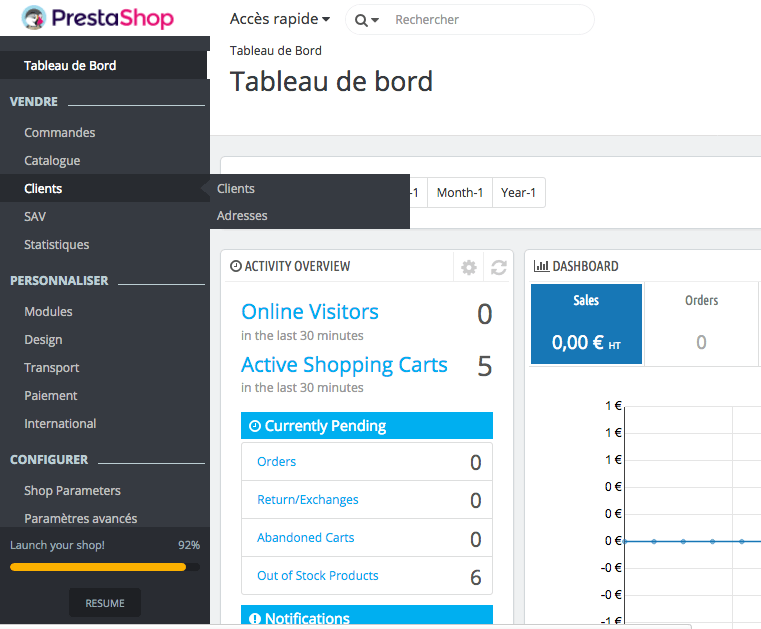Open the Paiement menu
Viewport: 761px width, 629px height.
pyautogui.click(x=51, y=396)
